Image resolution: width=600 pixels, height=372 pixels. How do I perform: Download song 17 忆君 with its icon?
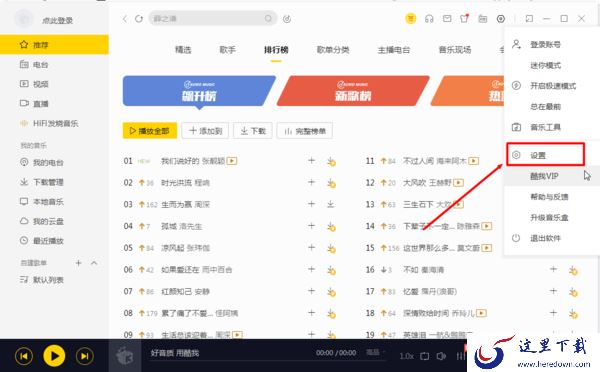(x=573, y=292)
